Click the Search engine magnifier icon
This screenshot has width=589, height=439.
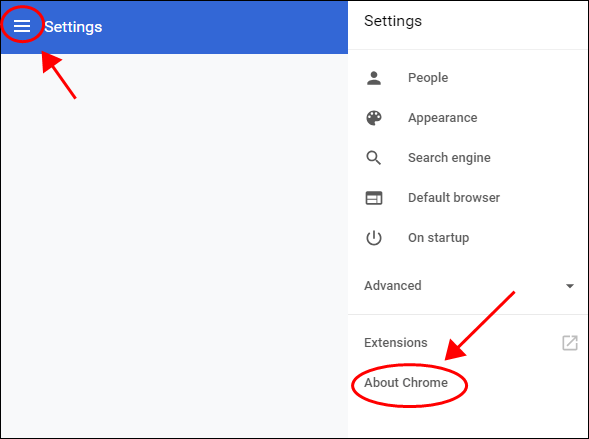(374, 158)
